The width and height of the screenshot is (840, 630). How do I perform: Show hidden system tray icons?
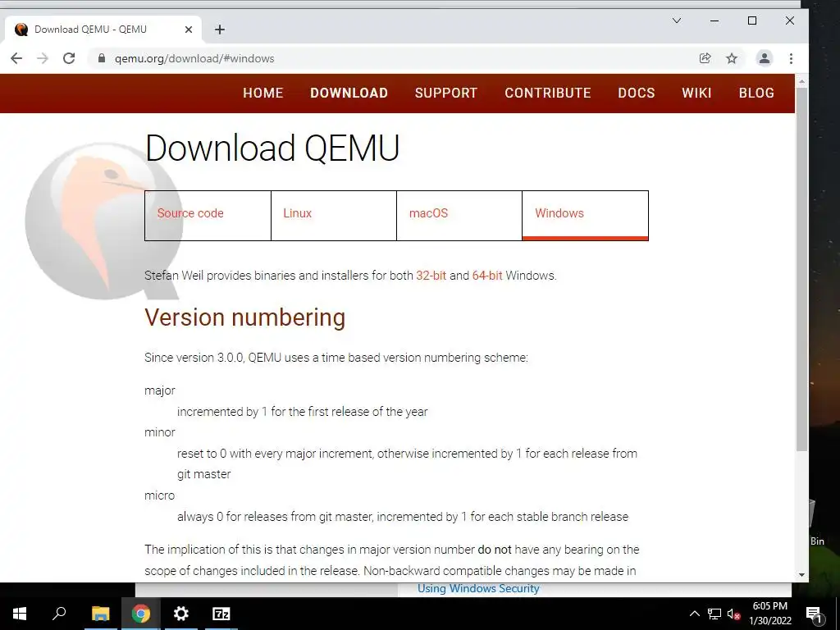coord(694,614)
